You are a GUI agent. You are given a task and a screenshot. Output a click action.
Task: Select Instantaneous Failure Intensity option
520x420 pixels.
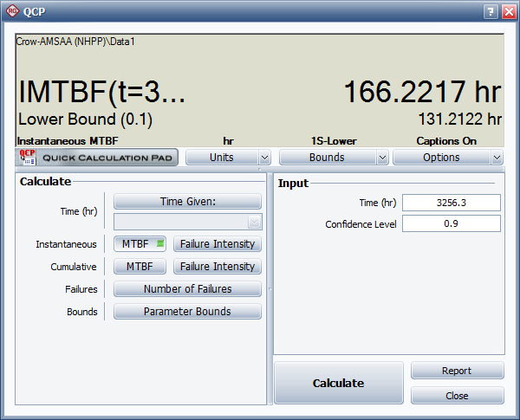[x=218, y=244]
